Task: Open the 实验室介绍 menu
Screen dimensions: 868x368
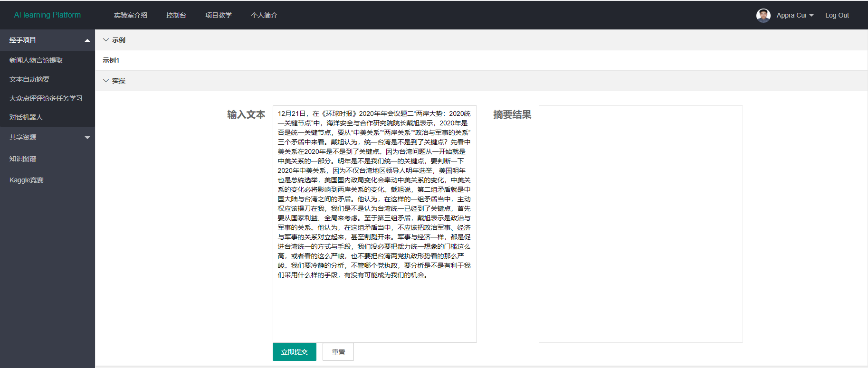Action: tap(131, 15)
